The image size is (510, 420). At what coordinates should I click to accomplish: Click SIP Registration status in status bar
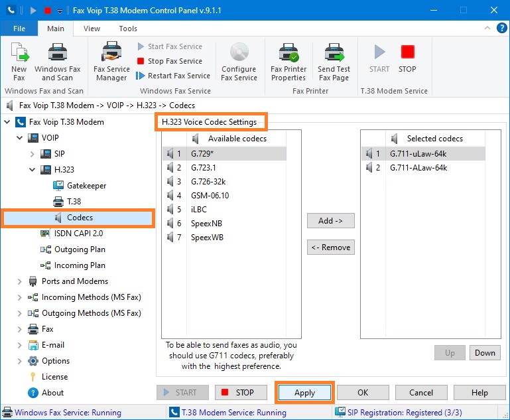tap(399, 413)
